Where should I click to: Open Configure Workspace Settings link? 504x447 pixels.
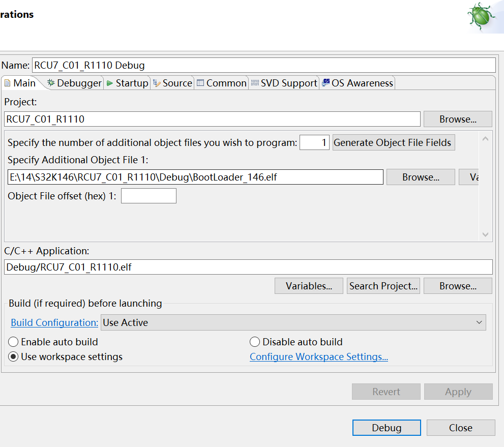tap(319, 356)
